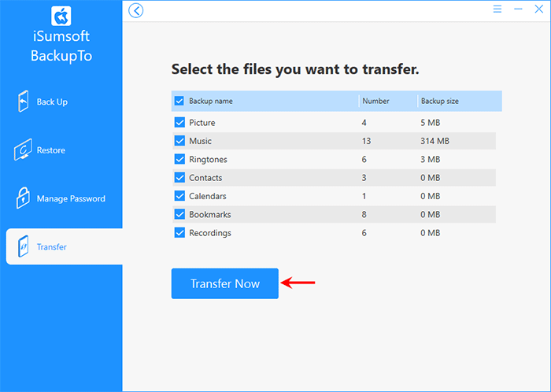
Task: Click the iSumsoft BackupTo title text
Action: tap(61, 46)
